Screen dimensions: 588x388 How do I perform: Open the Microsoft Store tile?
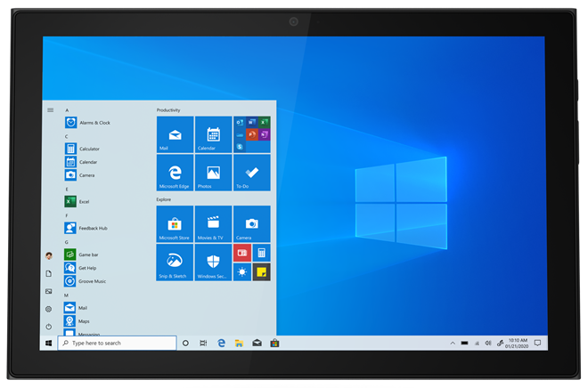point(176,224)
